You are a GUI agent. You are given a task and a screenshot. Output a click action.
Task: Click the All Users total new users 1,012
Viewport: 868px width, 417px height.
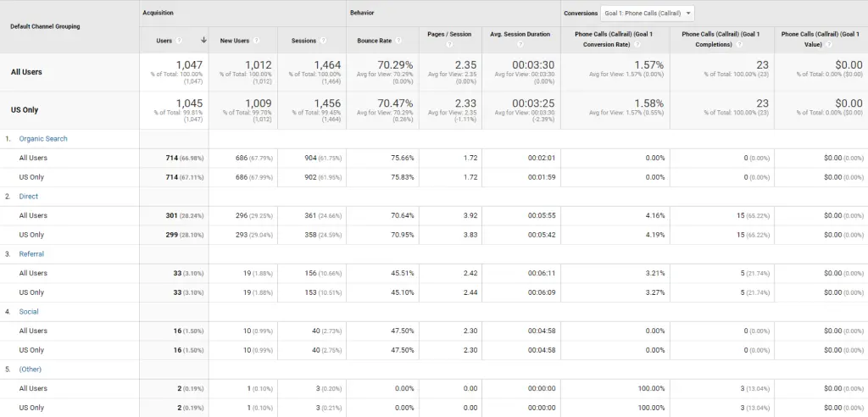tap(258, 64)
